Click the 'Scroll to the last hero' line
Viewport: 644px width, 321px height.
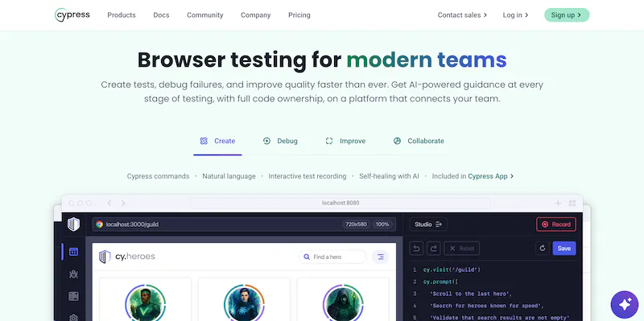click(x=471, y=294)
